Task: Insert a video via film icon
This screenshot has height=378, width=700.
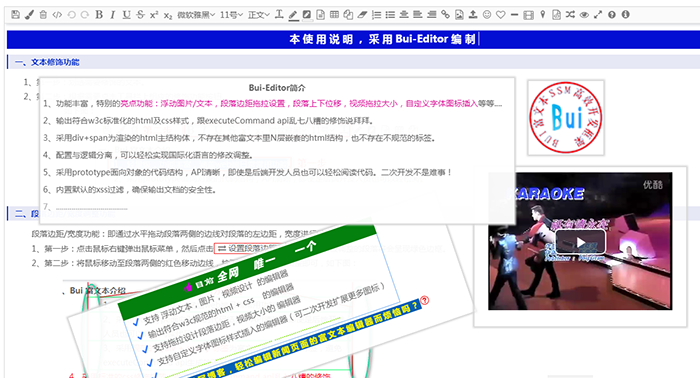Action: (x=528, y=15)
